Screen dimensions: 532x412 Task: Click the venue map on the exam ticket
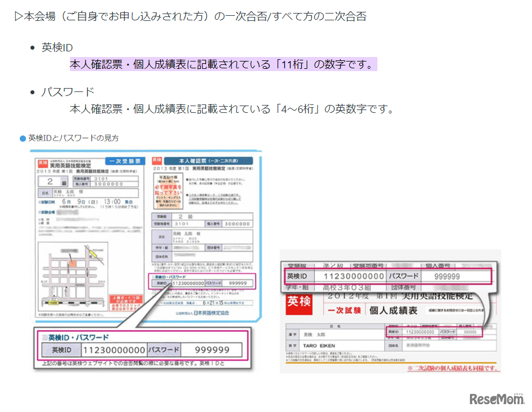(73, 276)
